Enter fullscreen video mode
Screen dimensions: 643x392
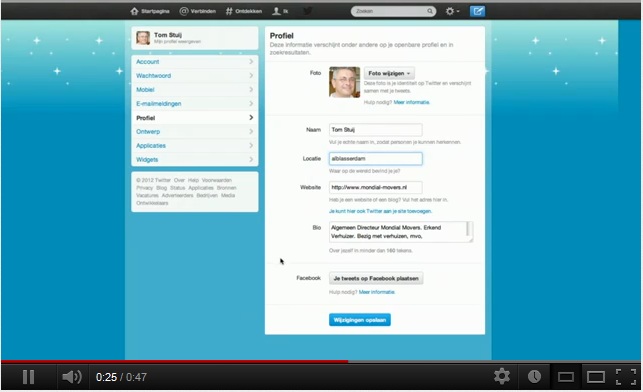point(626,377)
